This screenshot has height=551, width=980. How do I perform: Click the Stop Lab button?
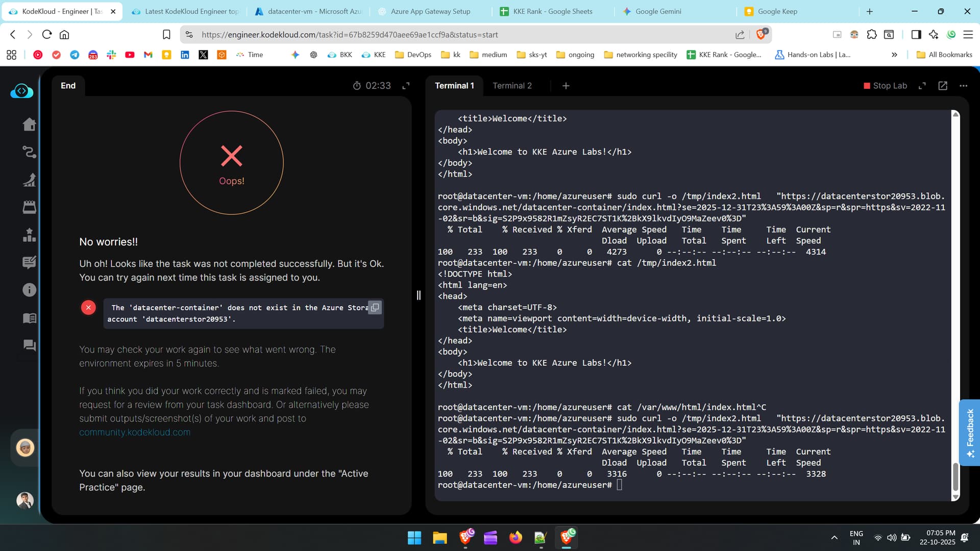pyautogui.click(x=885, y=86)
